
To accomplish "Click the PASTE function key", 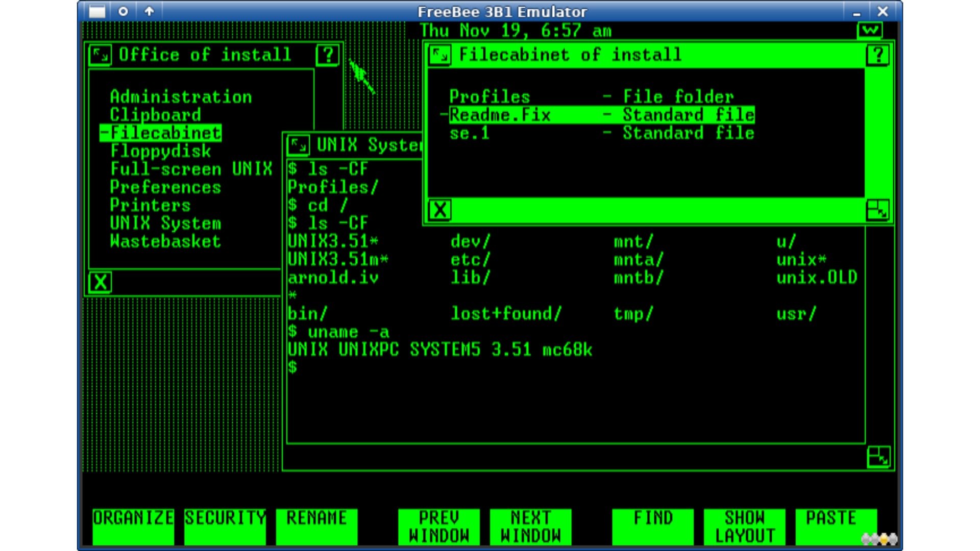I will [836, 527].
